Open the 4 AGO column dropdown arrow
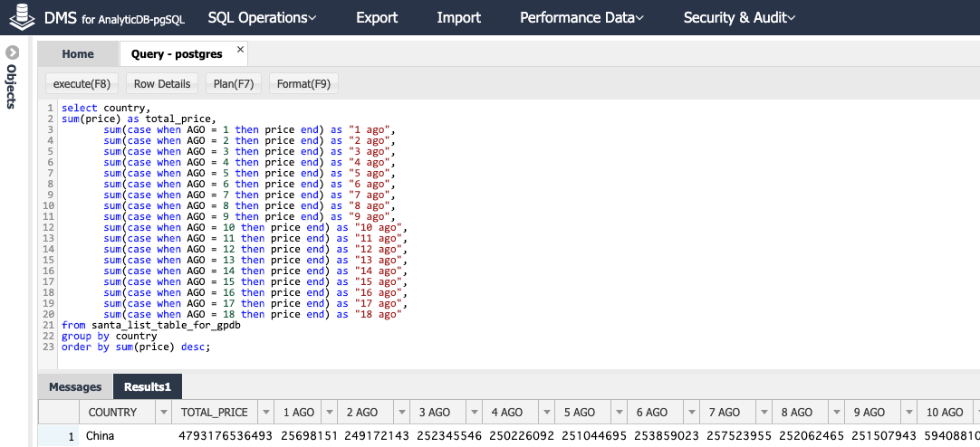The image size is (980, 447). click(x=547, y=413)
